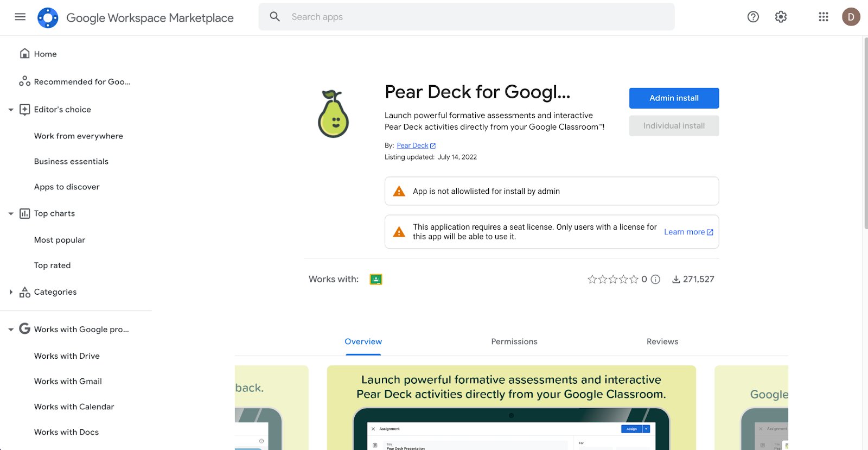This screenshot has width=868, height=450.
Task: Open the Pear Deck developer link
Action: tap(412, 145)
